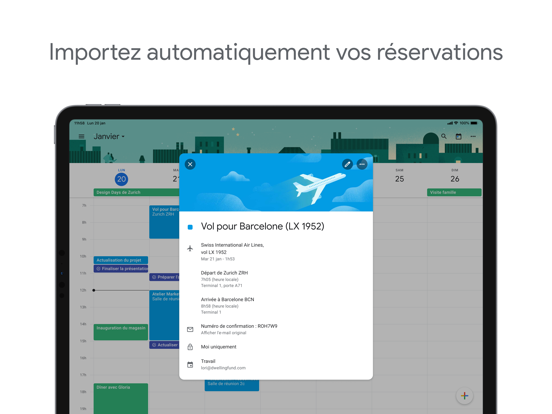Screen dimensions: 552x414
Task: Open the hamburger menu next to Janvier
Action: pyautogui.click(x=81, y=136)
